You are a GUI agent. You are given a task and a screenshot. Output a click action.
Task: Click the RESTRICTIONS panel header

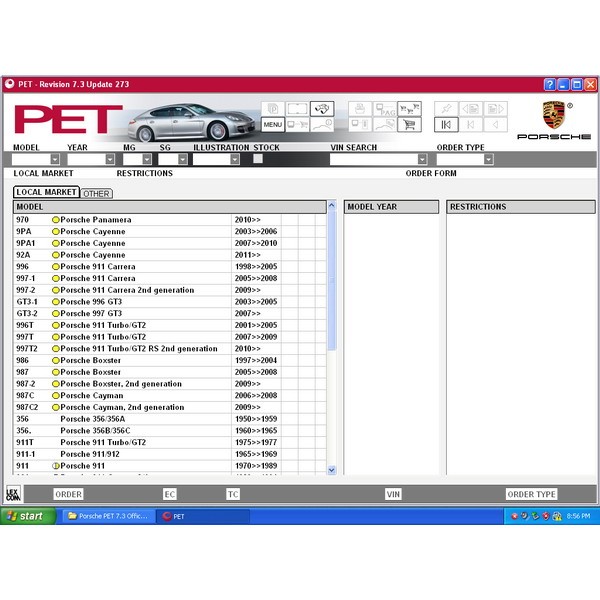(521, 207)
